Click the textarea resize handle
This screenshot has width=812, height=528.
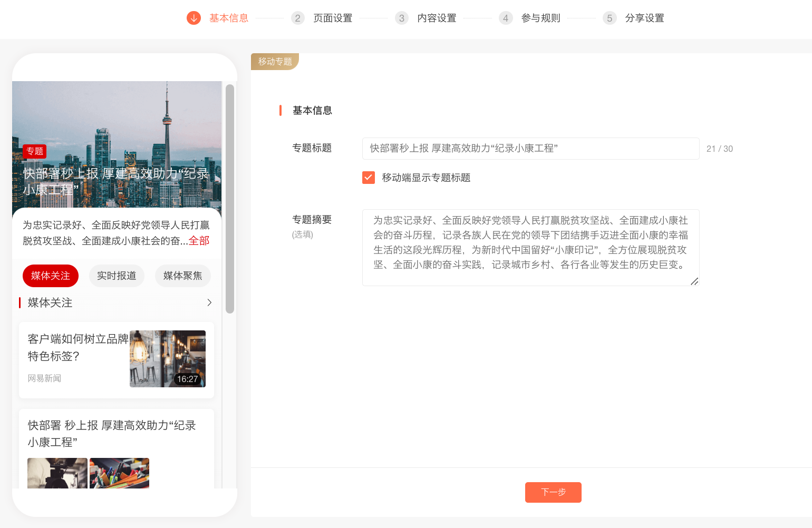tap(694, 281)
